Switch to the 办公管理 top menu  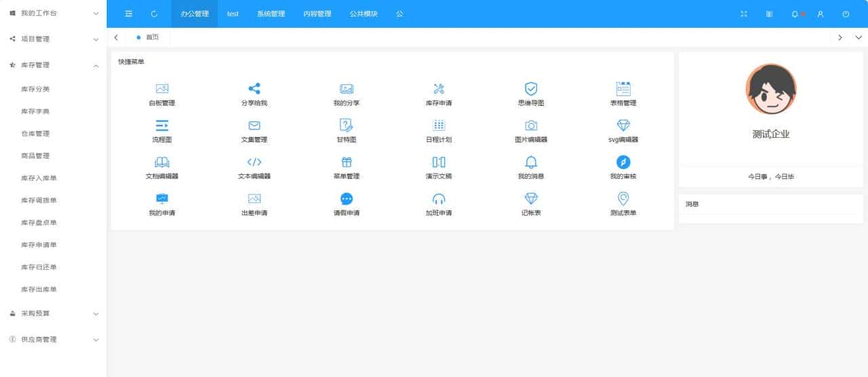coord(195,14)
